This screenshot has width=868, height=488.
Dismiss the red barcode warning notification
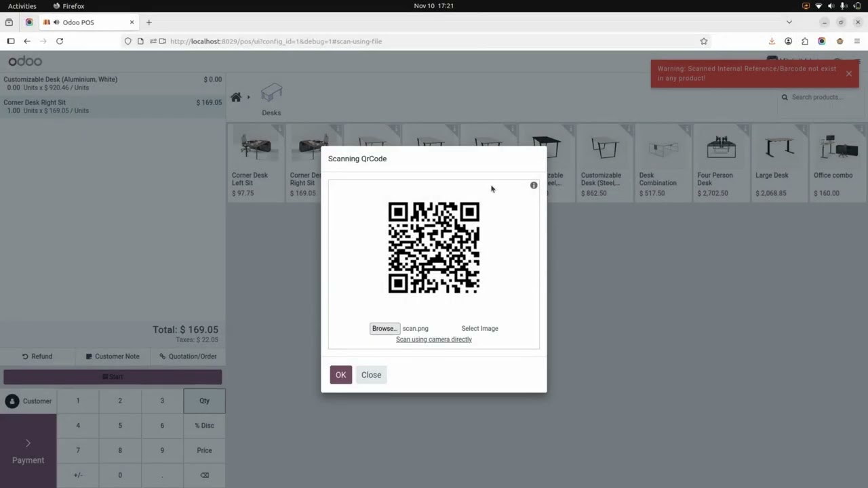pyautogui.click(x=848, y=73)
